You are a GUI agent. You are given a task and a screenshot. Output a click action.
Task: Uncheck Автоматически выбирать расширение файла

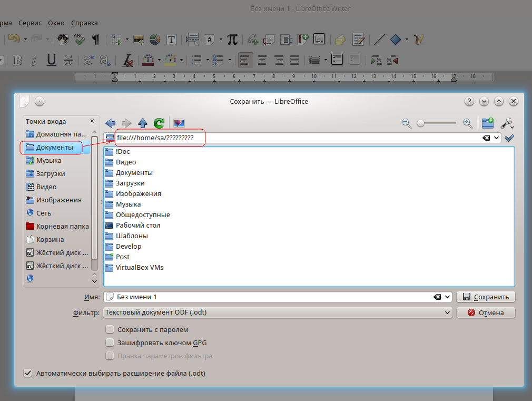tap(28, 373)
